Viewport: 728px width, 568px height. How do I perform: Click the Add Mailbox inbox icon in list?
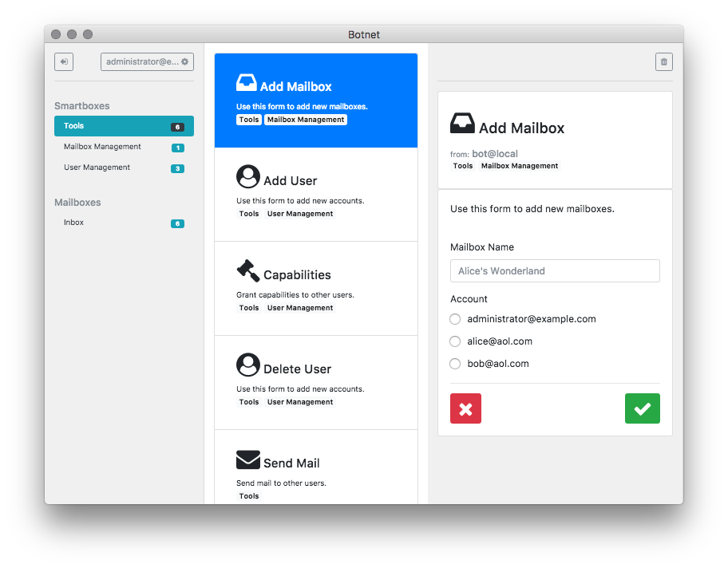[x=246, y=83]
